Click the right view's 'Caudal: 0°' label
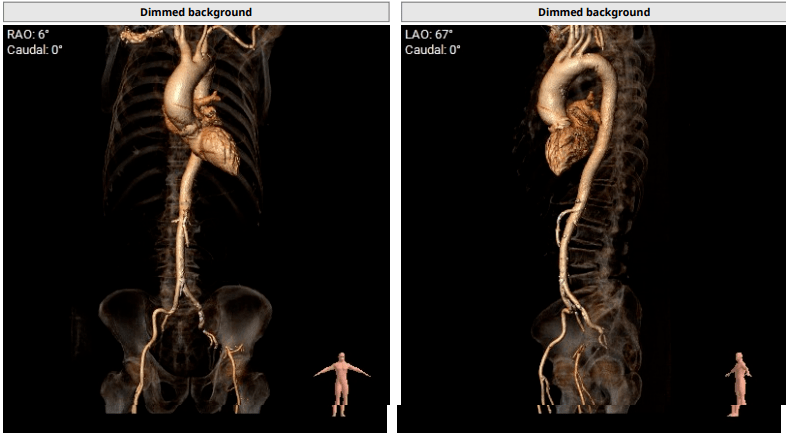The height and width of the screenshot is (437, 786). click(433, 50)
